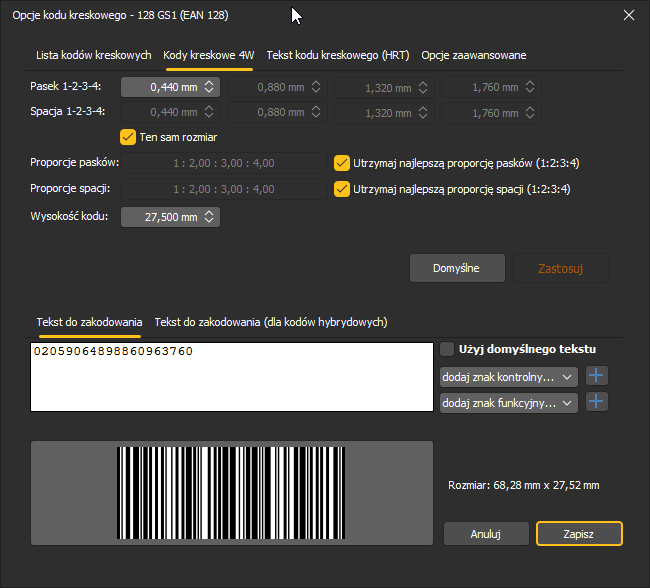
Task: Toggle 'Utrzymaj najlepszą proporcję pasków' checkbox
Action: [342, 163]
